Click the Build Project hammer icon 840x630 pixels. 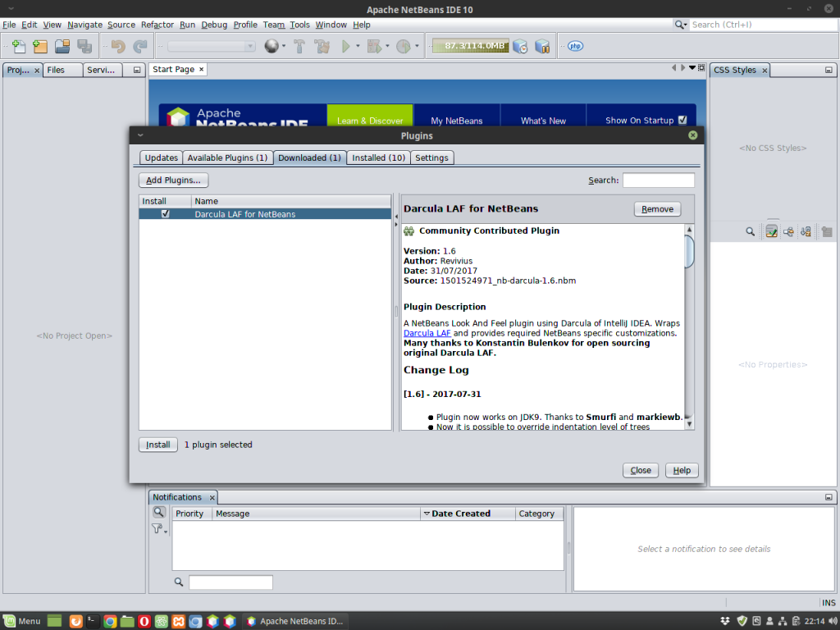tap(299, 47)
